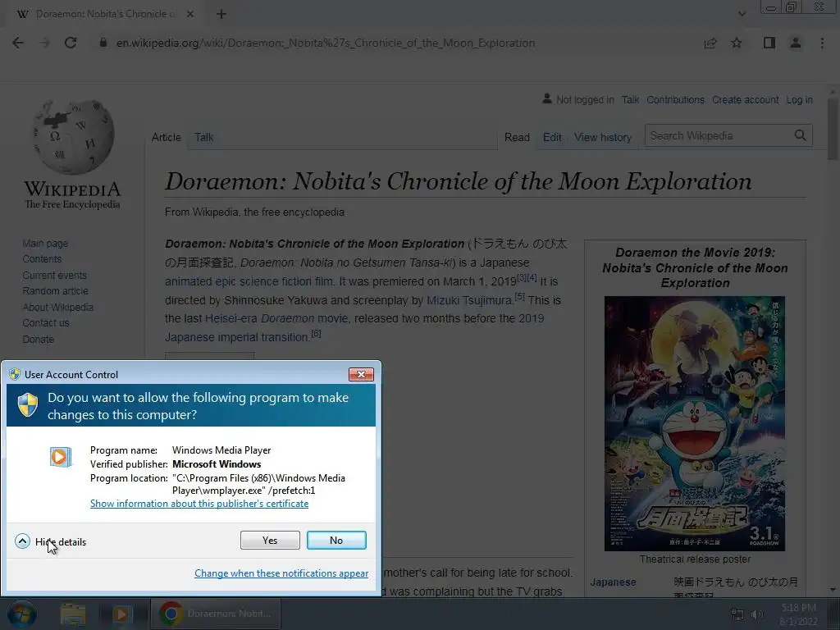840x630 pixels.
Task: Open Main page in sidebar
Action: (x=45, y=243)
